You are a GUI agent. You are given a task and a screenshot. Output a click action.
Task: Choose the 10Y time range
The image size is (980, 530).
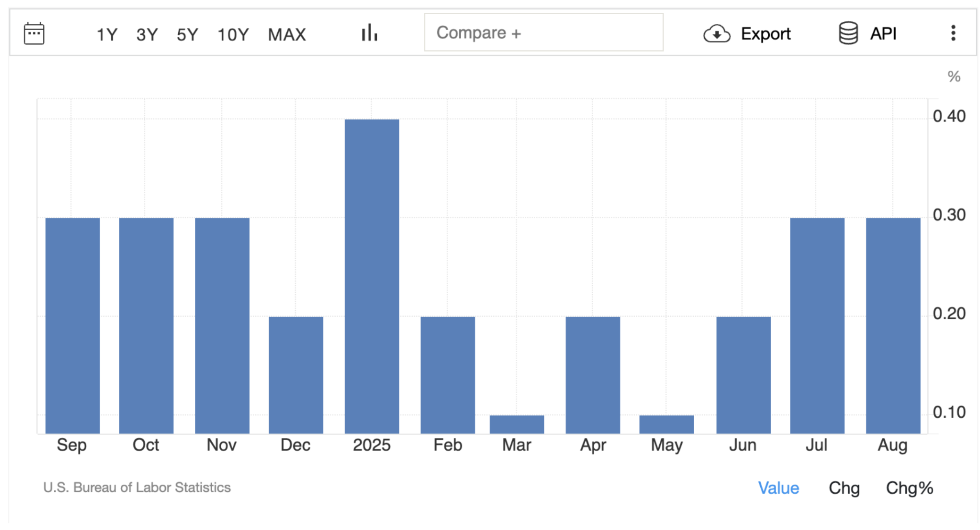click(x=233, y=34)
